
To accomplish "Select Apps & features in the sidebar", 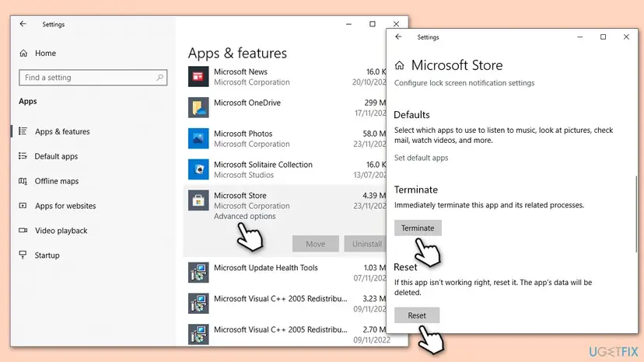I will point(62,131).
